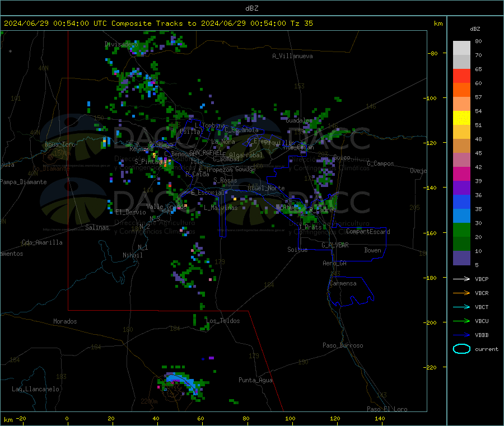Screen dimensions: 504x426
Task: Click the 80 dBZ light grey swatch
Action: (461, 48)
